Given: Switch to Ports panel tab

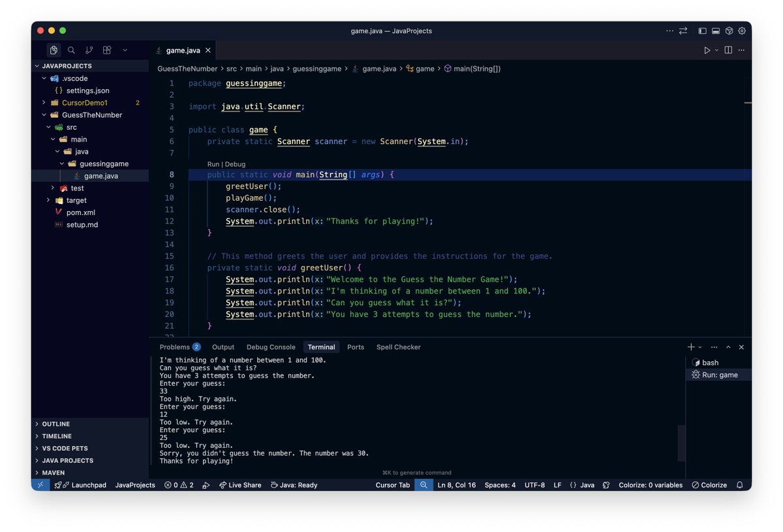Looking at the screenshot, I should pos(356,347).
